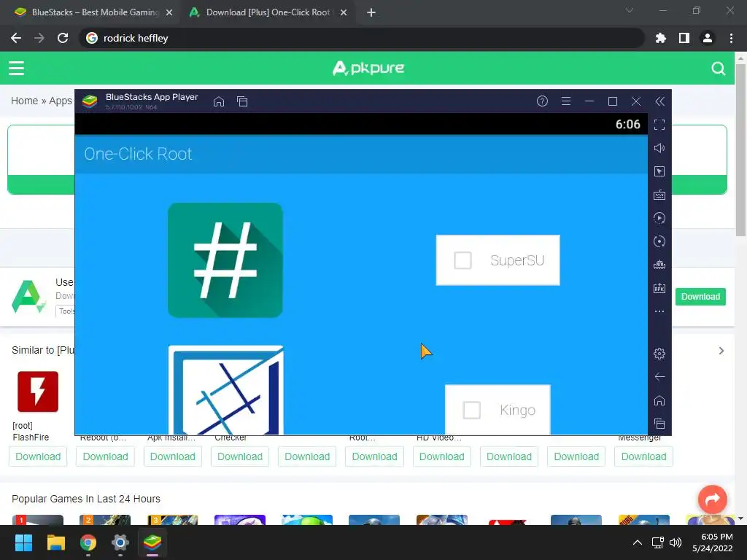Viewport: 747px width, 560px height.
Task: Open Chrome extensions puzzle icon
Action: [660, 38]
